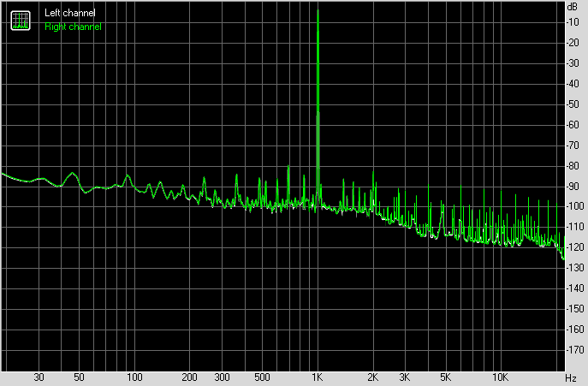
Task: Click the 1 kHz fundamental peak tip
Action: point(318,10)
